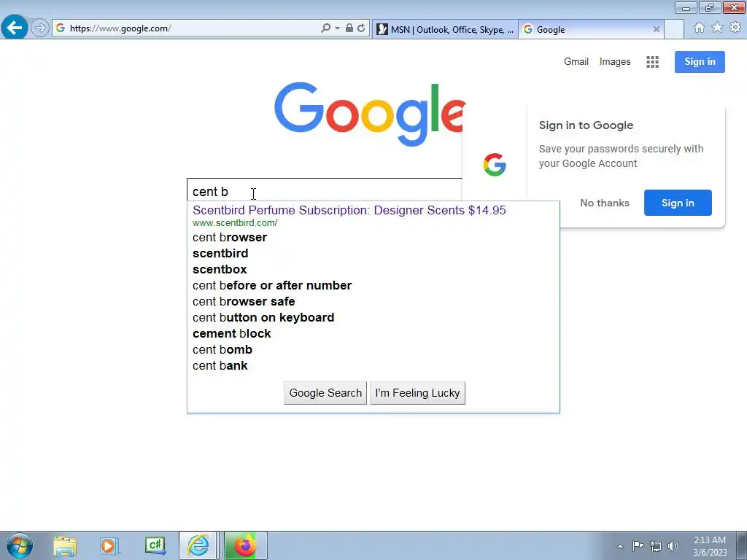Refresh the page with the reload icon
Image resolution: width=747 pixels, height=560 pixels.
[361, 28]
